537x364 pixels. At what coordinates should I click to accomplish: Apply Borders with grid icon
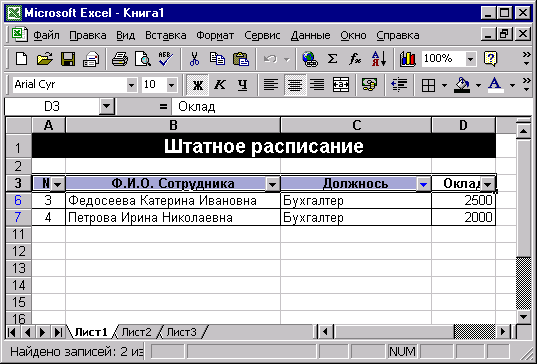pyautogui.click(x=428, y=85)
